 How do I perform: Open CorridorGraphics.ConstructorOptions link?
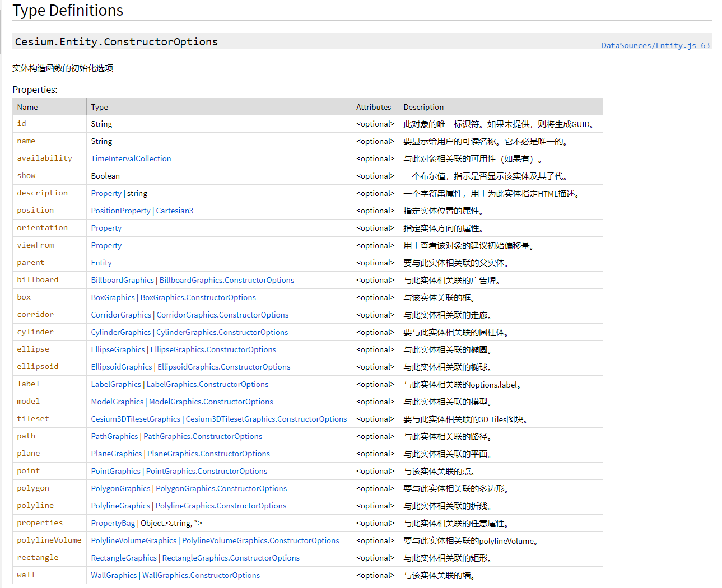click(x=223, y=315)
